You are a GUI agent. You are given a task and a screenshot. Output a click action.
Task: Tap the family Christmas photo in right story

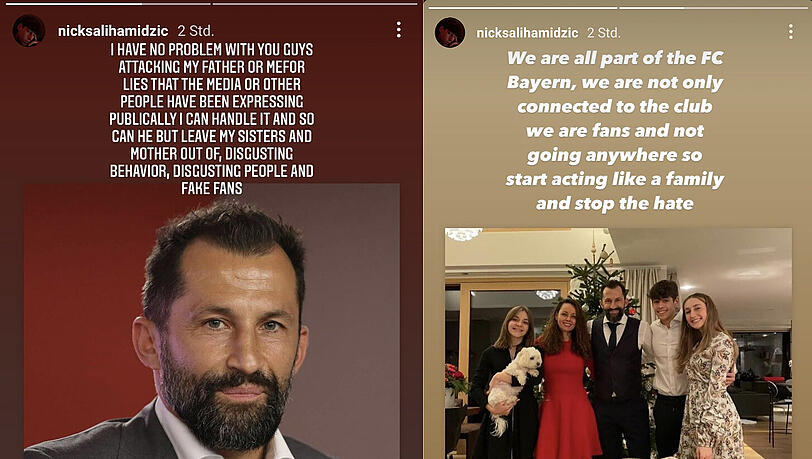coord(618,343)
